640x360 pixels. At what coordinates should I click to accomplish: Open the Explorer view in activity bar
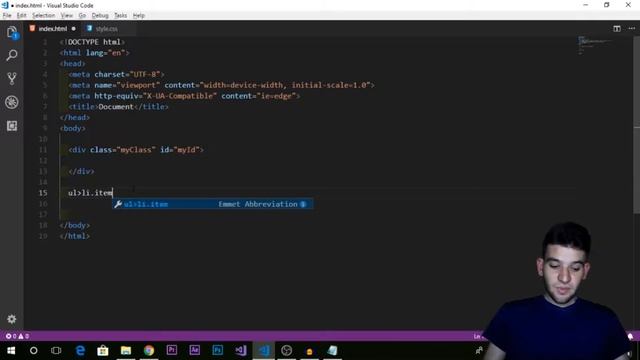tap(12, 33)
